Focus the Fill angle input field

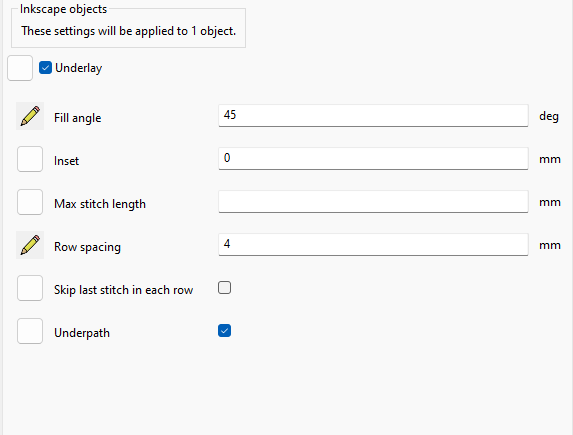coord(373,116)
